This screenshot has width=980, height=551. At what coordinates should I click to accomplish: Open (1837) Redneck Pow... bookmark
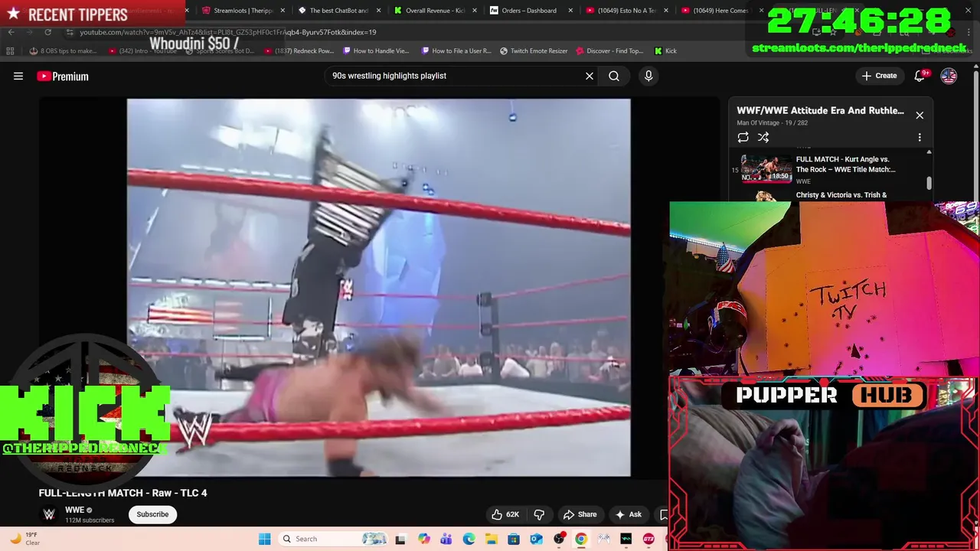tap(299, 51)
